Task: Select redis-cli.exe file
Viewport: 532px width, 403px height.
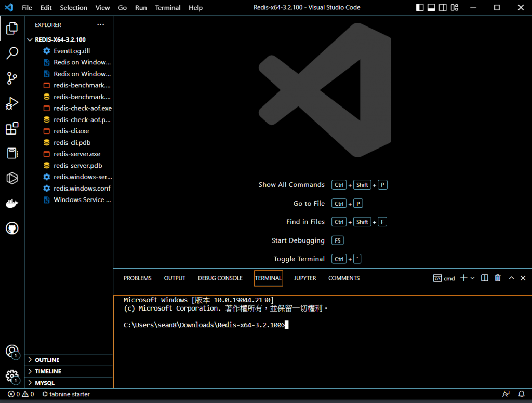Action: [x=69, y=131]
